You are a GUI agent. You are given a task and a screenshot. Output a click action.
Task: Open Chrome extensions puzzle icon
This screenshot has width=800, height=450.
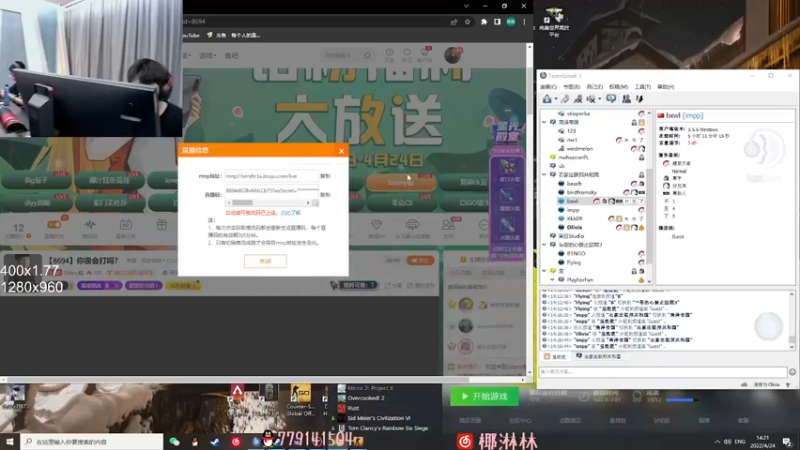[x=484, y=22]
